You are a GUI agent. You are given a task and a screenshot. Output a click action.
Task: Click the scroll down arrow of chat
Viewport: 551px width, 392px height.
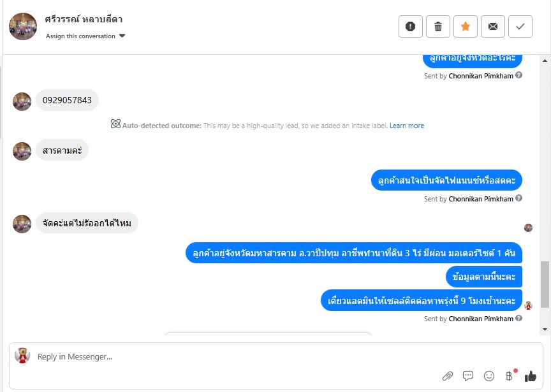(545, 330)
